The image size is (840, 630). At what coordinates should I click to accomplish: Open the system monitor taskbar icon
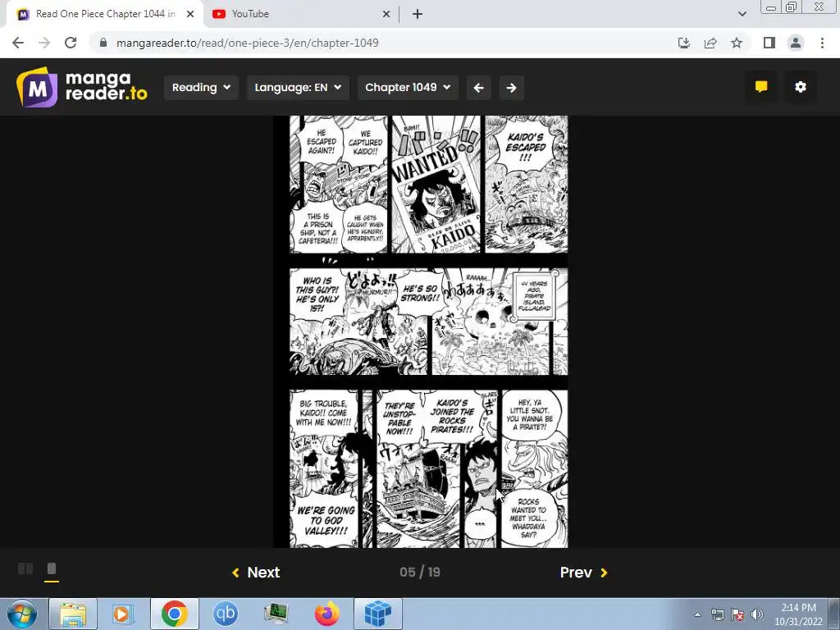point(276,614)
